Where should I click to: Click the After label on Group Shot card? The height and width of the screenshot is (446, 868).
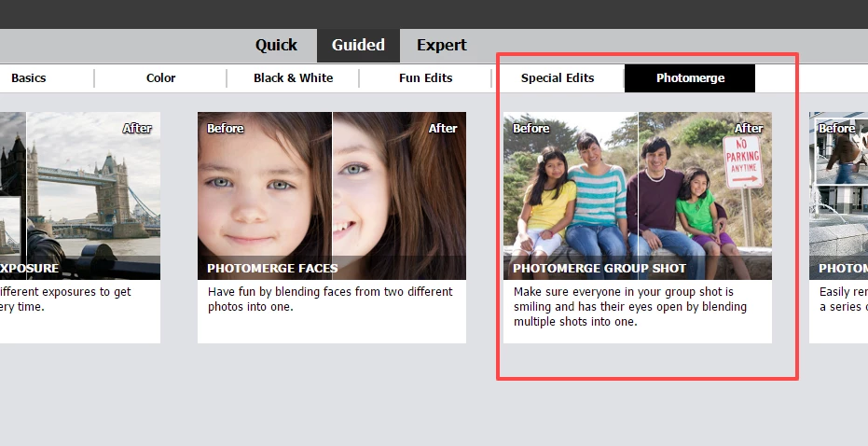749,129
